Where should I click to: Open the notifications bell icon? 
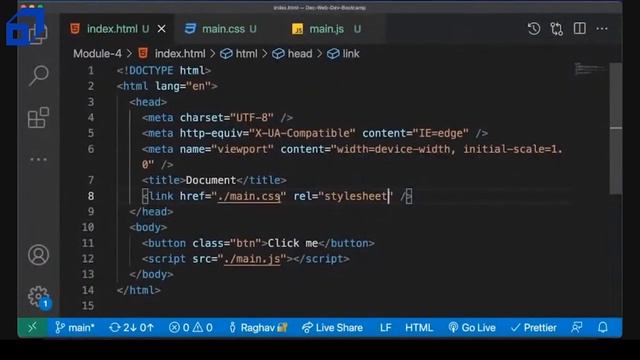[603, 327]
